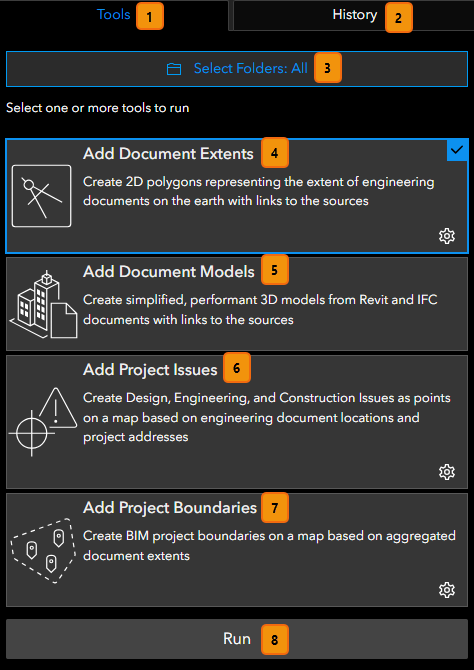Click the dashed boundary icon with map pins
474x670 pixels.
[x=41, y=551]
